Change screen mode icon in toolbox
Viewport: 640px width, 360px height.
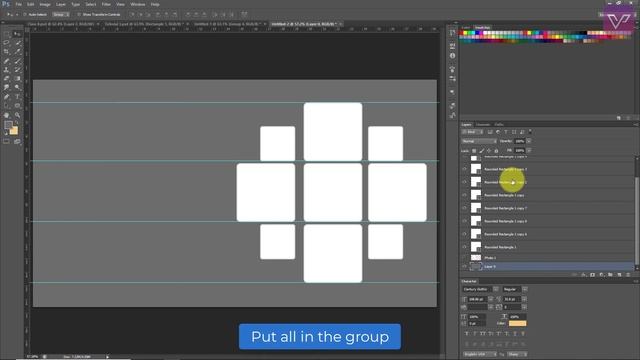coord(17,142)
